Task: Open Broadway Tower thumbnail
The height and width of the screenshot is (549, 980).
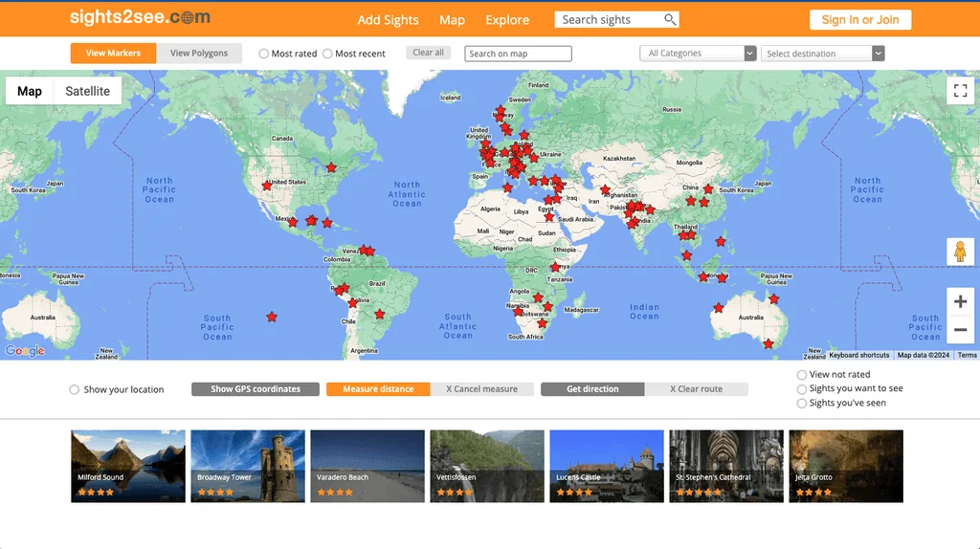Action: coord(248,466)
